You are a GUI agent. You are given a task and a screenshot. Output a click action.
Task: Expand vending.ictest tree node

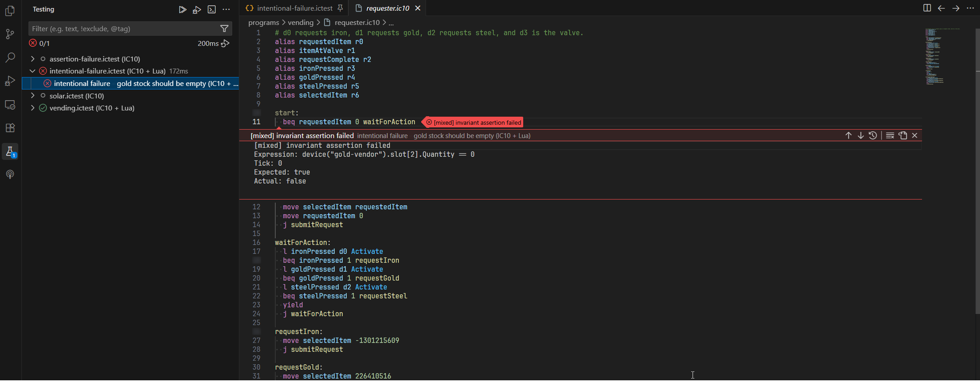point(33,108)
